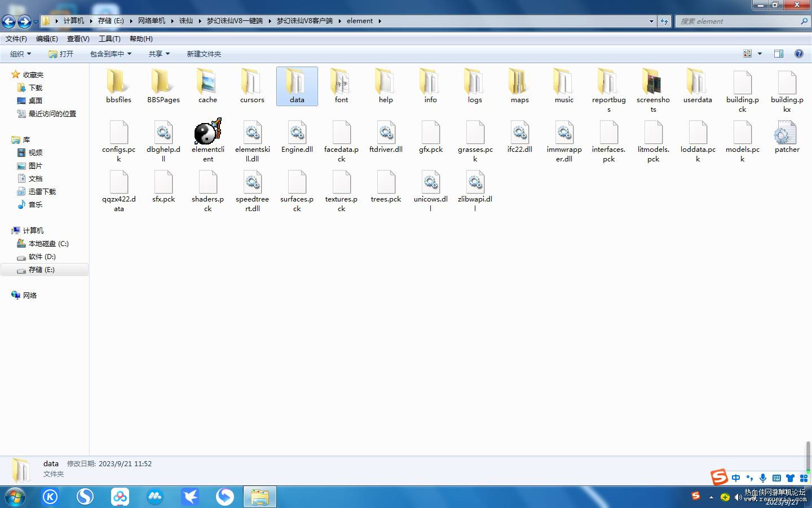The height and width of the screenshot is (508, 812).
Task: Select the Engine.dll file icon
Action: pos(297,132)
